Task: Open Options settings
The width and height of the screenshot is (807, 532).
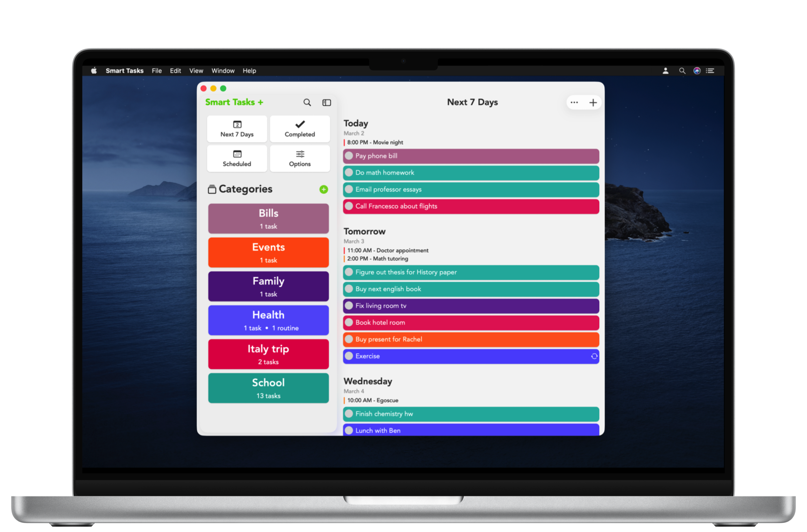Action: point(299,159)
